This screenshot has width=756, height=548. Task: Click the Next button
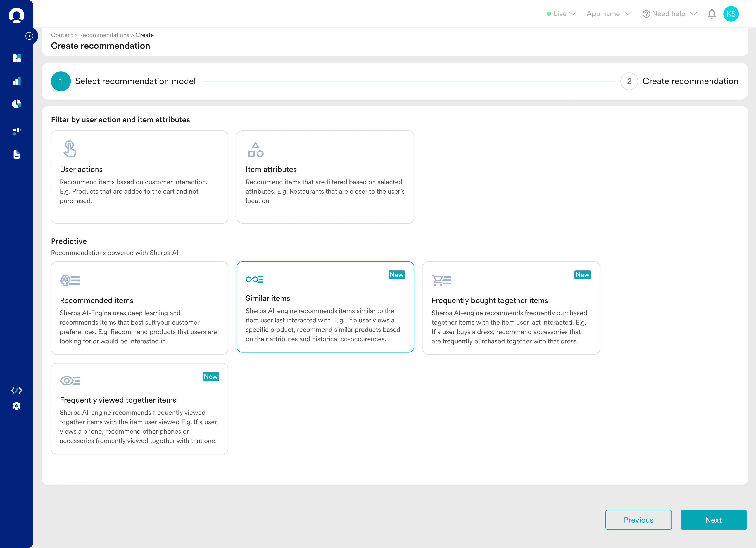(x=713, y=520)
